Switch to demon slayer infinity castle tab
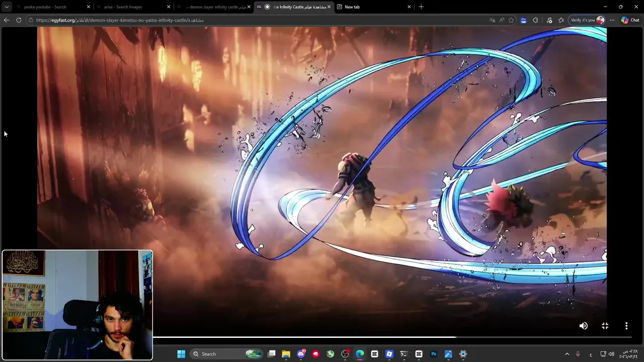The width and height of the screenshot is (644, 362). tap(214, 7)
